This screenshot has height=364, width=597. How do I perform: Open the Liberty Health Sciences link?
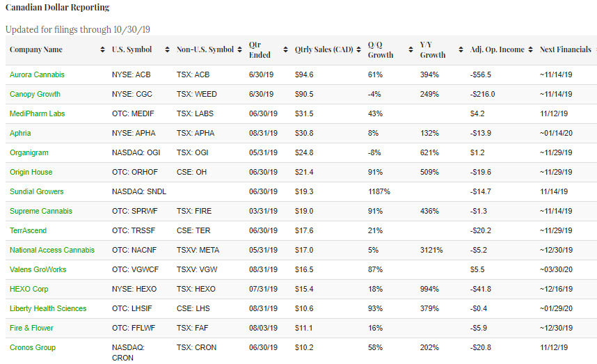[48, 308]
